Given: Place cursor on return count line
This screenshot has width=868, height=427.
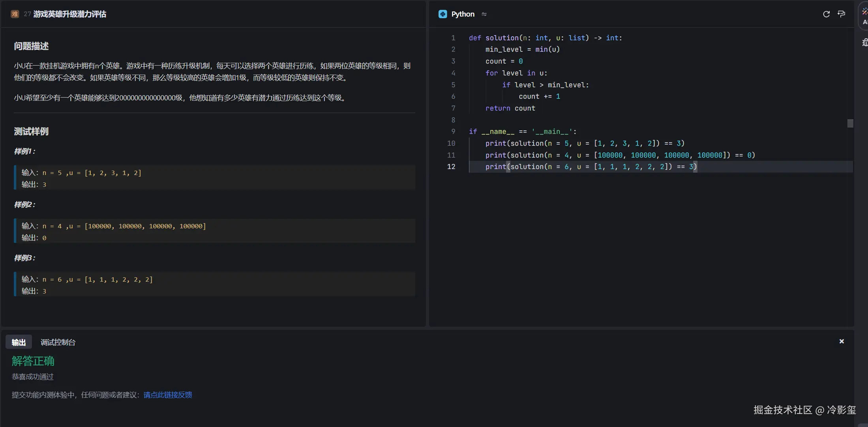Looking at the screenshot, I should tap(510, 108).
